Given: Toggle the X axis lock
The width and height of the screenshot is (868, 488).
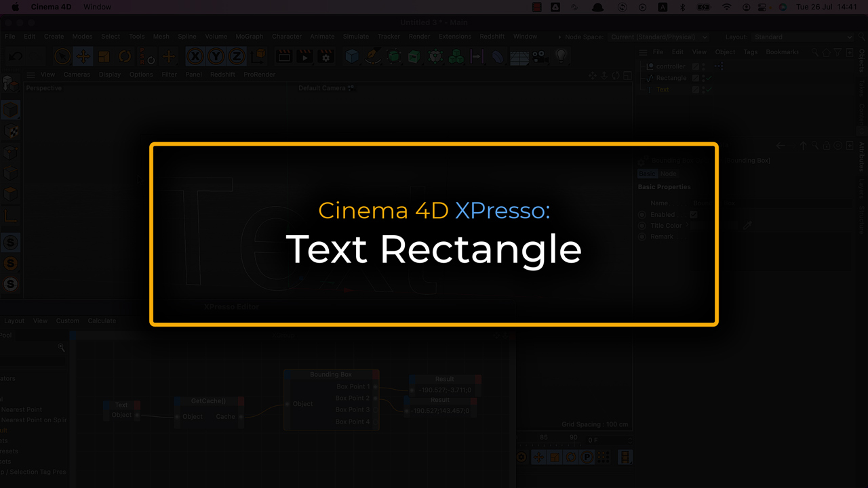Looking at the screenshot, I should 195,57.
